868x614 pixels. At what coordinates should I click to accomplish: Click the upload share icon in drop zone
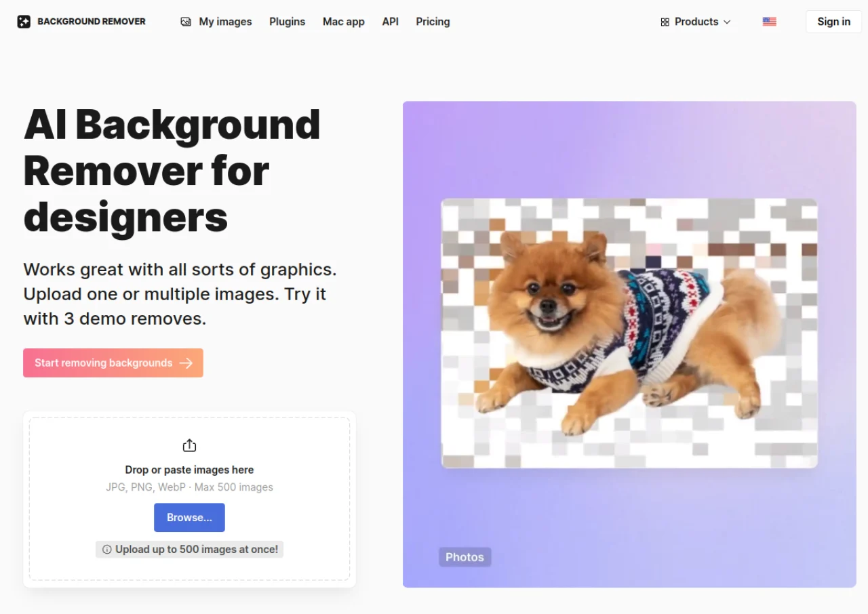pos(189,445)
